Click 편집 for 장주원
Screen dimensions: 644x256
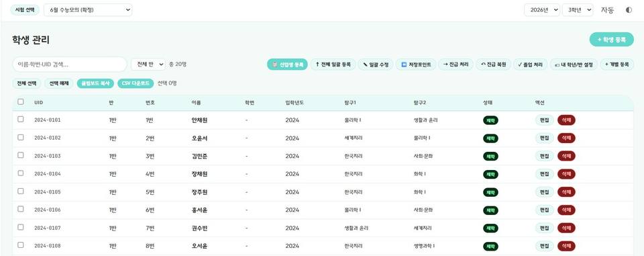coord(545,192)
